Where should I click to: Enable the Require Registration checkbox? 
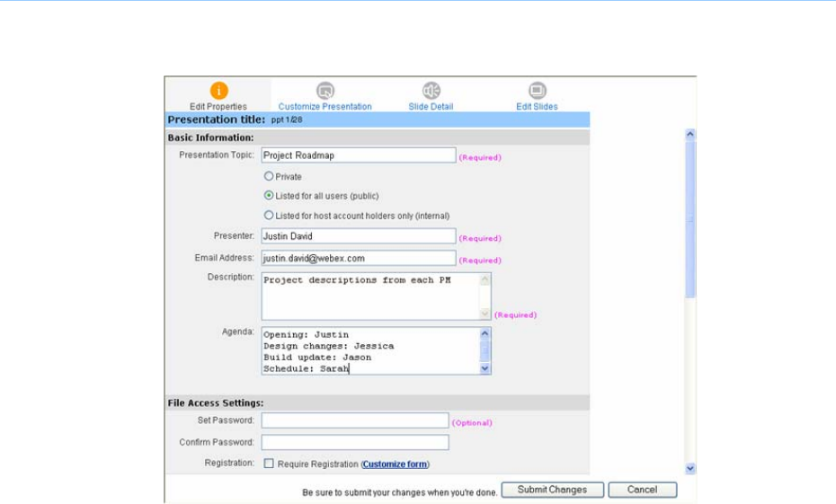(x=269, y=464)
